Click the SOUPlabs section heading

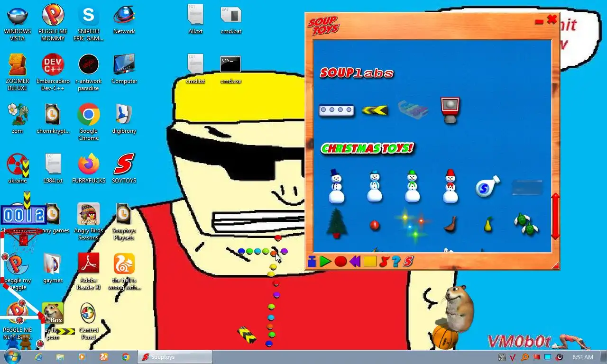coord(357,73)
